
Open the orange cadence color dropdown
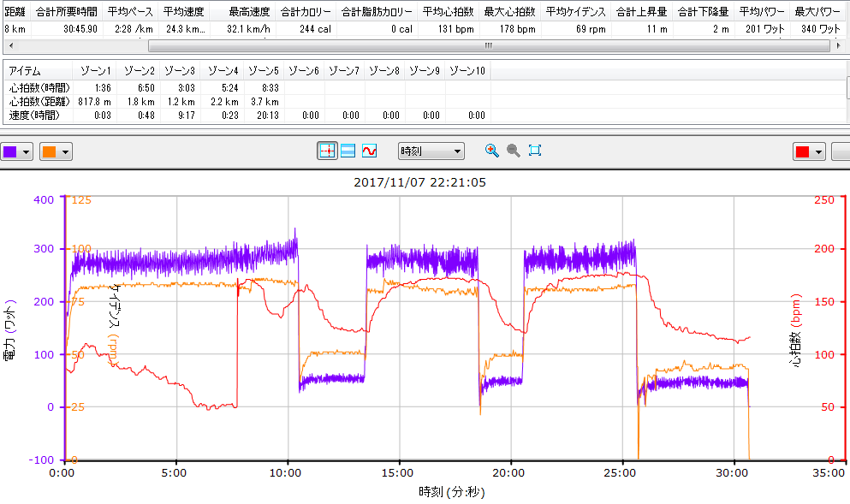coord(56,151)
